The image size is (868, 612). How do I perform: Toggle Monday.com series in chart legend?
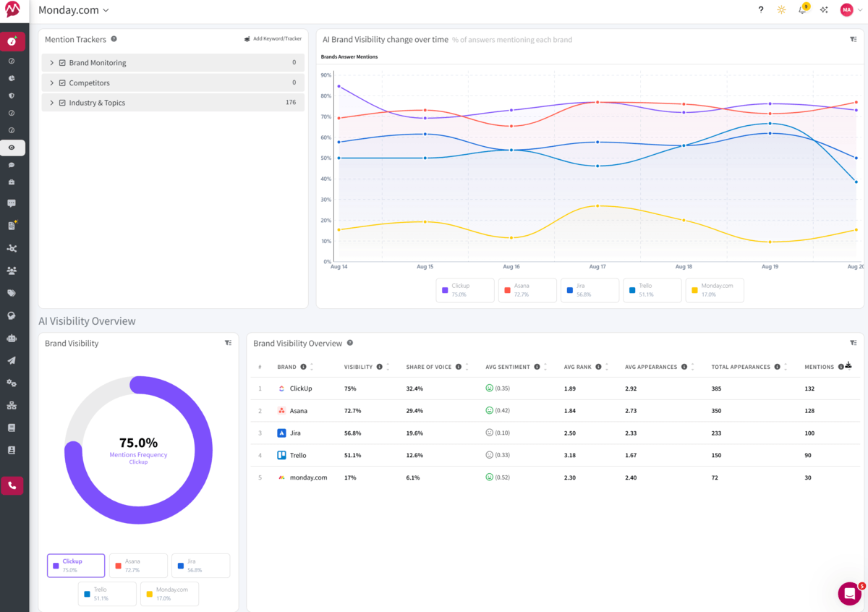click(714, 290)
